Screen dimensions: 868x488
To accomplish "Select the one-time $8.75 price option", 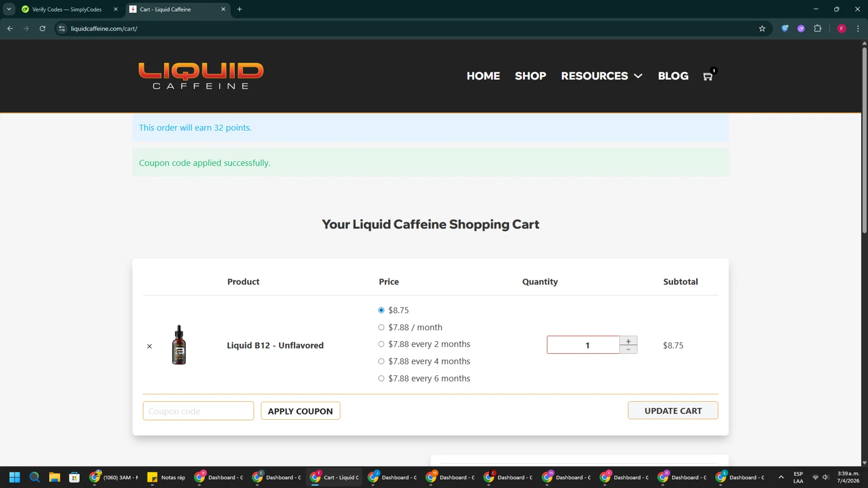I will (x=381, y=310).
